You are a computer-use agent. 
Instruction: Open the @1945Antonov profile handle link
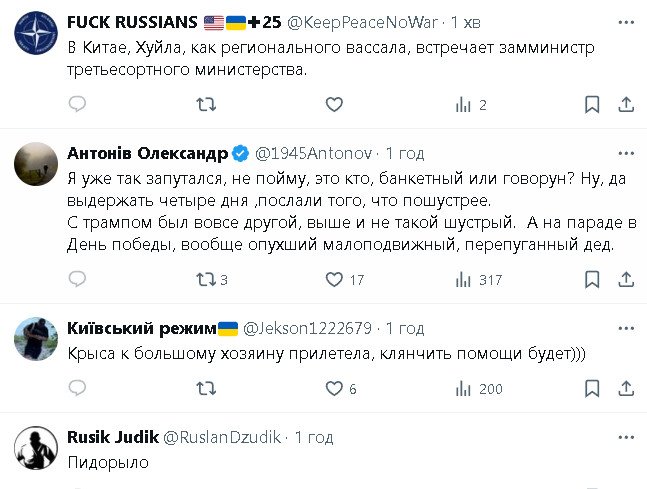pyautogui.click(x=314, y=153)
